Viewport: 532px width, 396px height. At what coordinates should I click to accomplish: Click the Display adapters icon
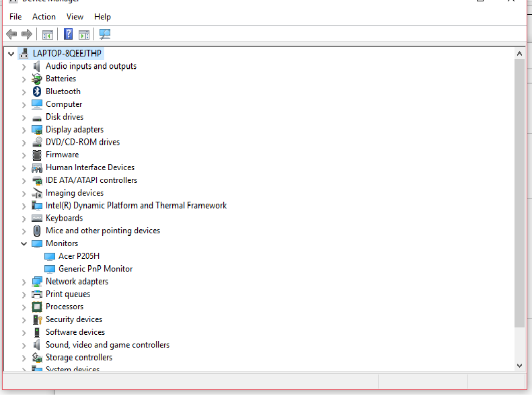[x=36, y=130]
